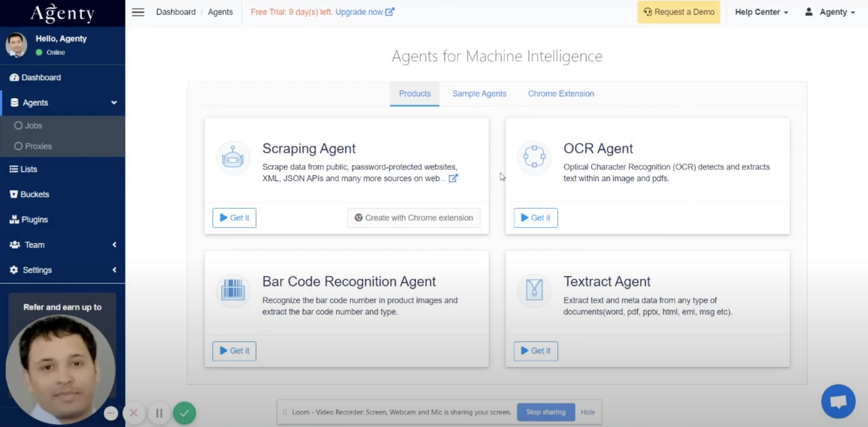
Task: Click the OCR Agent icon
Action: coord(534,157)
